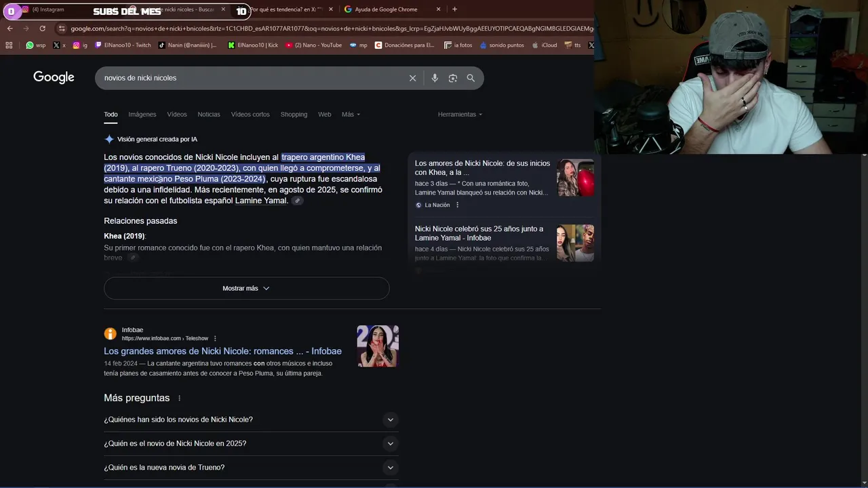
Task: Click link icon after Khea relation text
Action: click(133, 258)
